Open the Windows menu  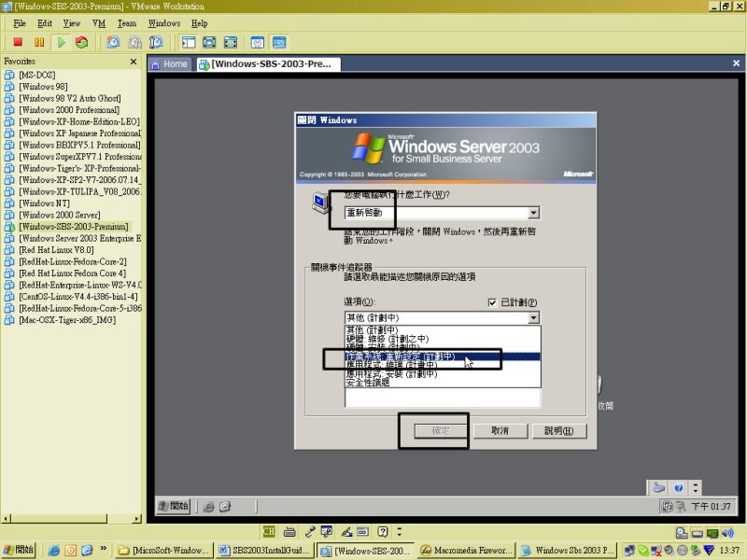click(x=164, y=23)
